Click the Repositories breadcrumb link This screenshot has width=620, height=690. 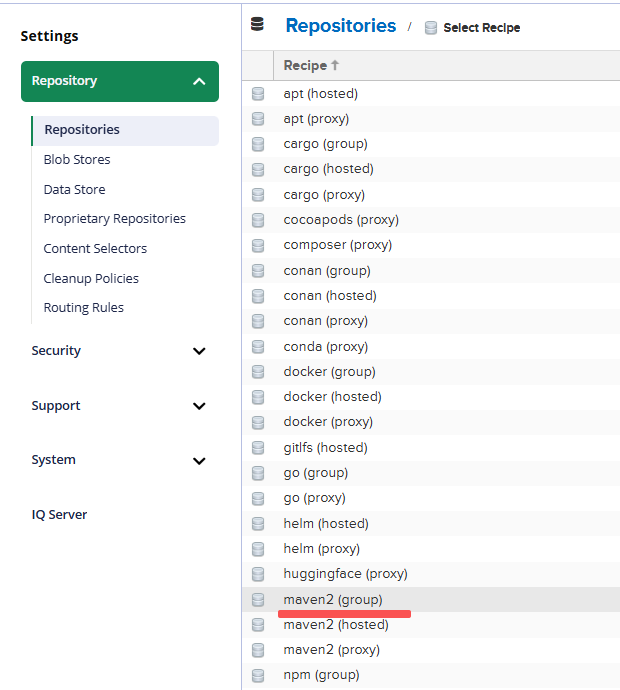(341, 26)
